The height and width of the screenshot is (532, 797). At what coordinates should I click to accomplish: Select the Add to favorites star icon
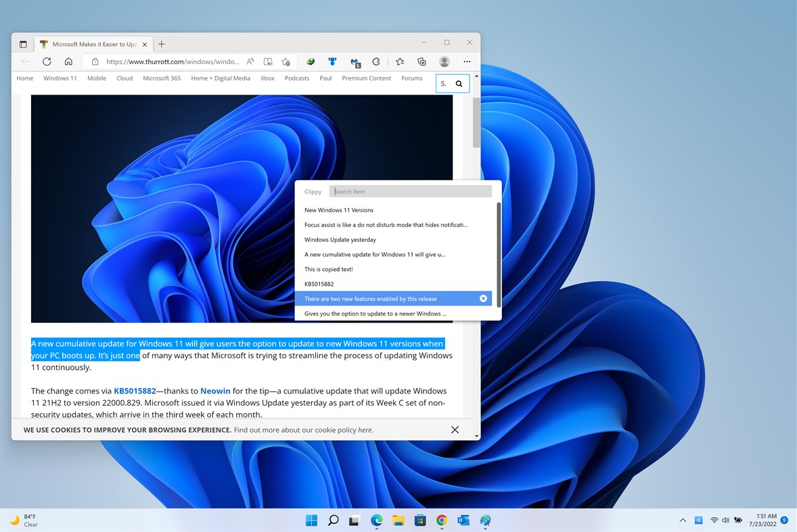pos(286,61)
